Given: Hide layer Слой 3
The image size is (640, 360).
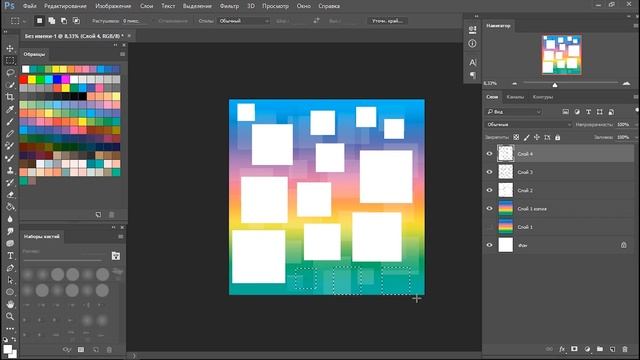Looking at the screenshot, I should pyautogui.click(x=489, y=172).
